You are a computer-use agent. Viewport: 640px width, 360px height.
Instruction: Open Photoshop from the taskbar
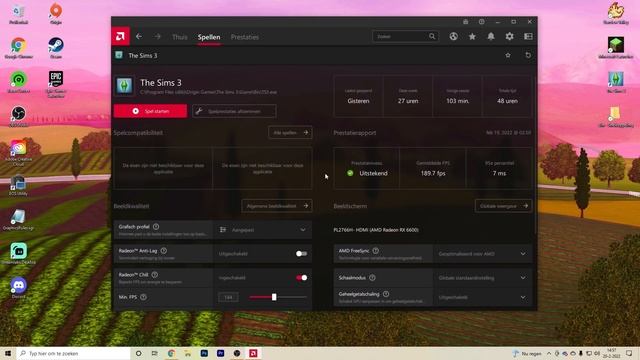tap(204, 353)
